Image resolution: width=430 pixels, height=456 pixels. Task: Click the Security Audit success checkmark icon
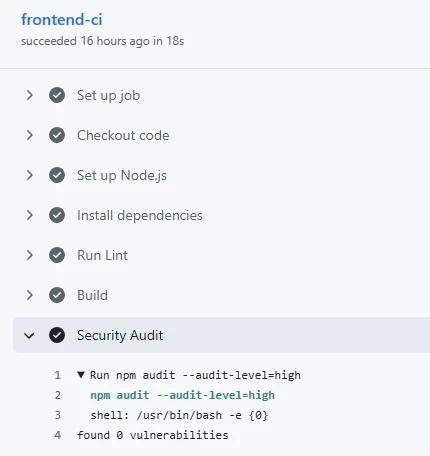(57, 335)
